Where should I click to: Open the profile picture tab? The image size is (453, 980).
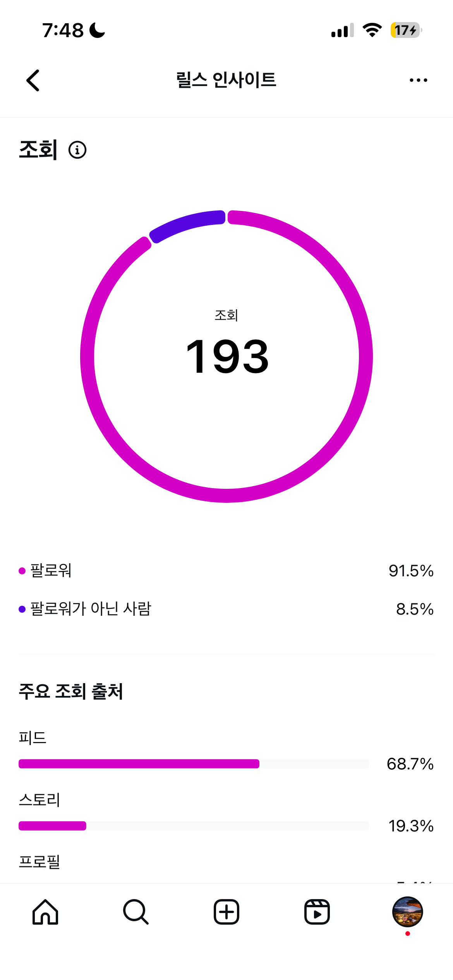407,912
